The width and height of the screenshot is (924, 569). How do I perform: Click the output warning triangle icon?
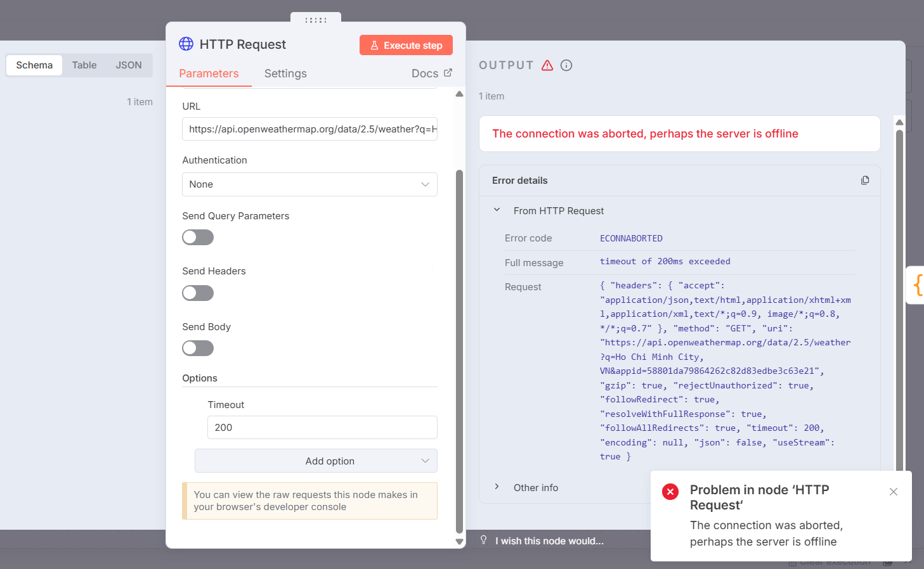(547, 65)
